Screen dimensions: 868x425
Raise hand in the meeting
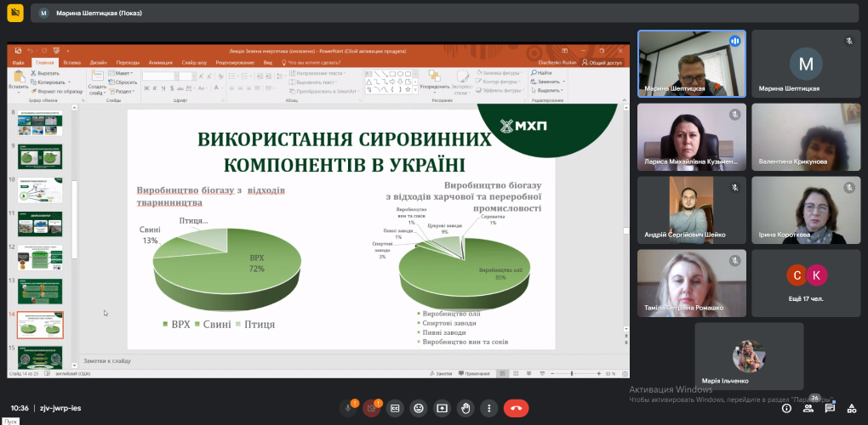click(x=465, y=408)
